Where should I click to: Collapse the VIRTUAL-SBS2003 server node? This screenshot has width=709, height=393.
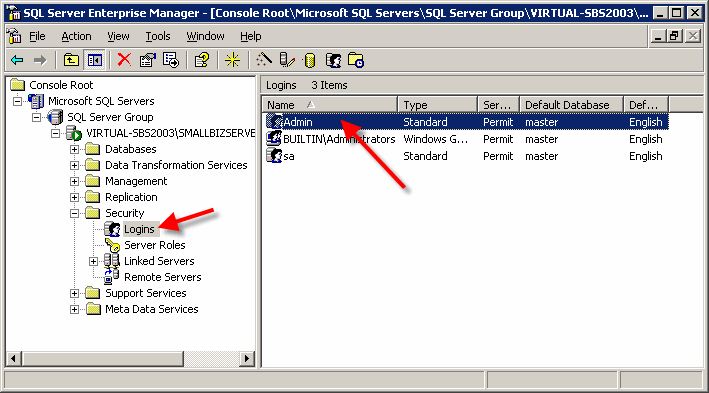(x=55, y=133)
